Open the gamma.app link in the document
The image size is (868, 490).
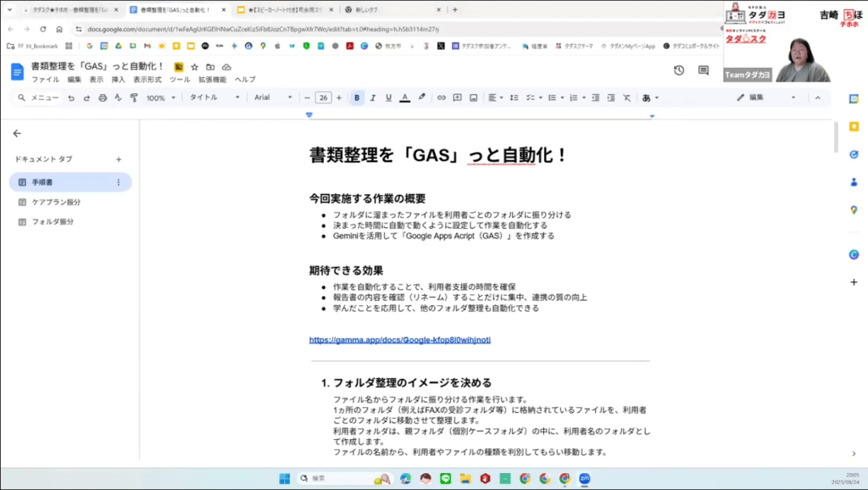[400, 340]
